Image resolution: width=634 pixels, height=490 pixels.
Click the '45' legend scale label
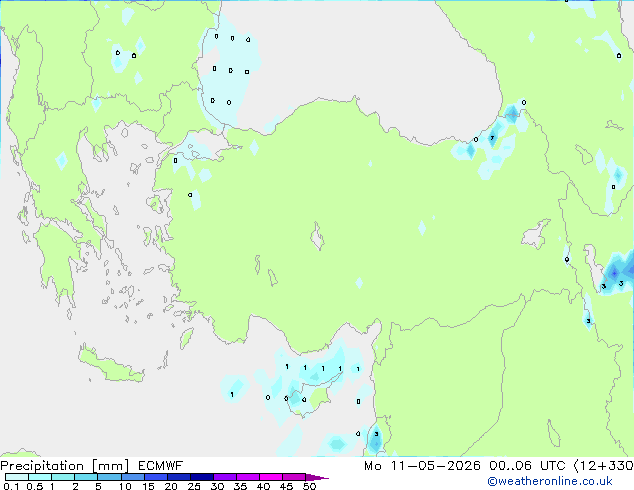coord(286,486)
